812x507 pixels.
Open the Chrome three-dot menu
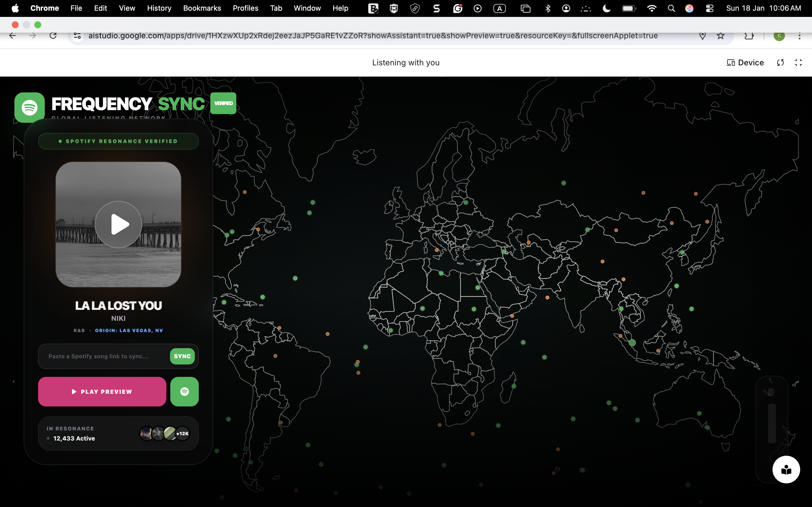tap(799, 36)
